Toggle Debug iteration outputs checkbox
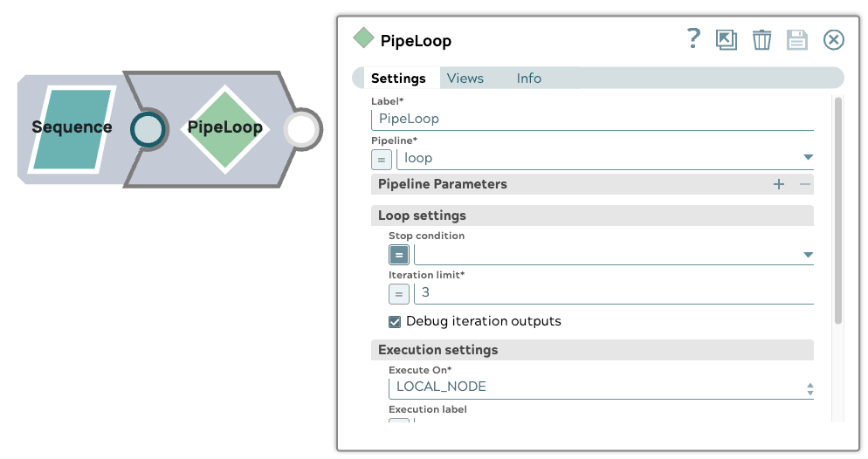The width and height of the screenshot is (868, 459). click(396, 321)
